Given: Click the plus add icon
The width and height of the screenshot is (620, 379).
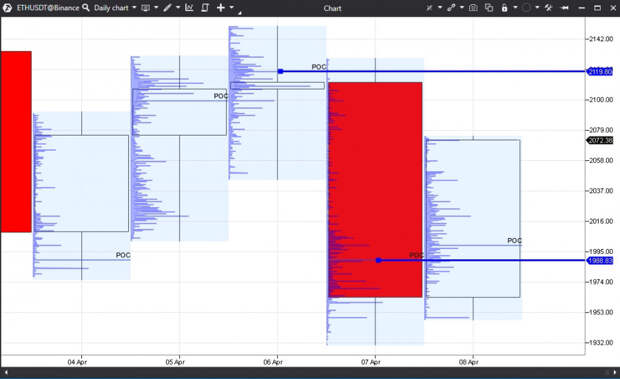Looking at the screenshot, I should (x=221, y=8).
